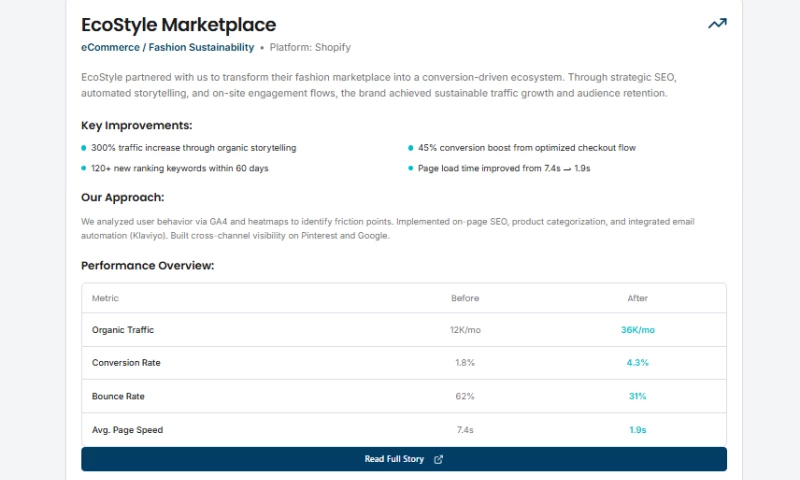Click the external link icon on Read Full Story
This screenshot has height=480, width=800.
[438, 459]
